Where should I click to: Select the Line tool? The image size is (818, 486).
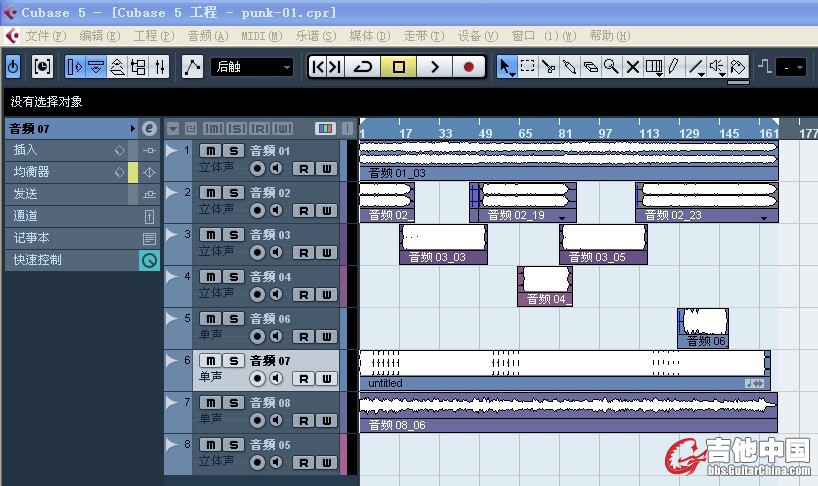pyautogui.click(x=695, y=67)
